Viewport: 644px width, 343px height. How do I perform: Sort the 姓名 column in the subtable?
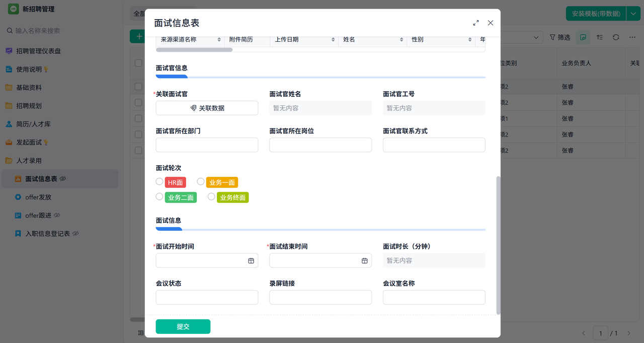pos(401,39)
